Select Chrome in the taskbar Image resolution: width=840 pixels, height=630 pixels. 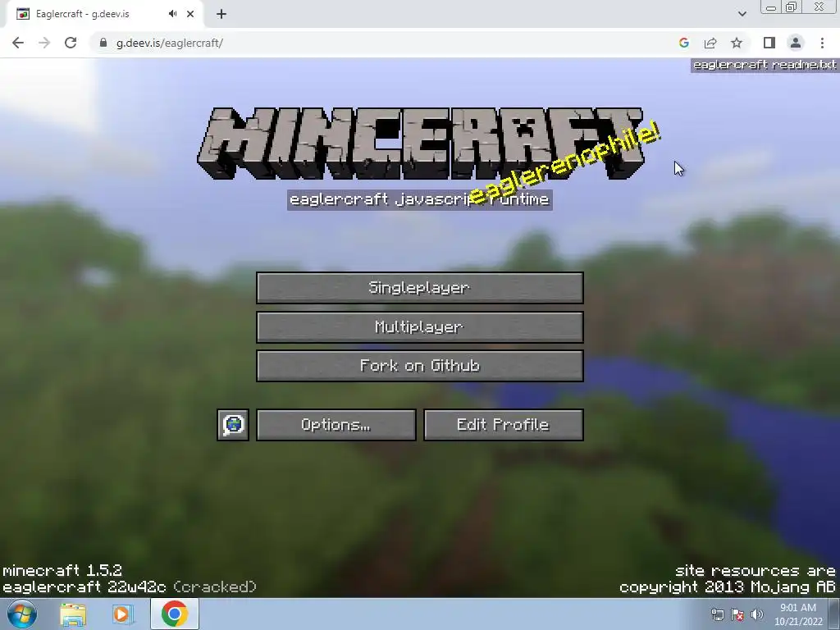[175, 614]
